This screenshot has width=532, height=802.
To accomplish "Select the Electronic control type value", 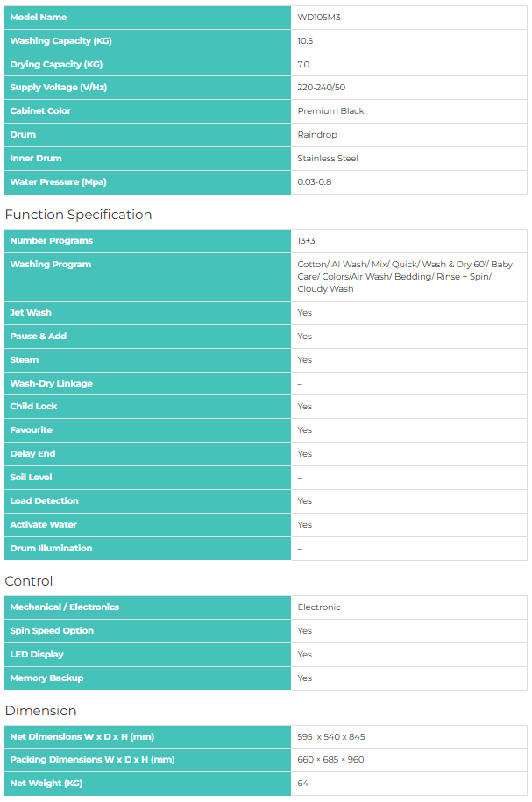I will coord(319,607).
